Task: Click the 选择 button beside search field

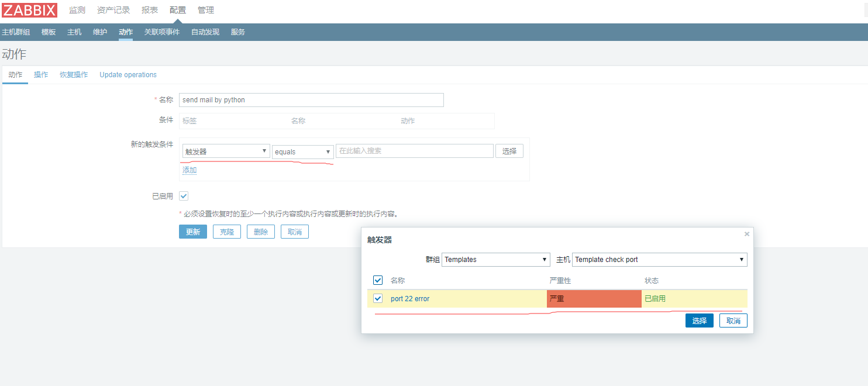Action: tap(509, 151)
